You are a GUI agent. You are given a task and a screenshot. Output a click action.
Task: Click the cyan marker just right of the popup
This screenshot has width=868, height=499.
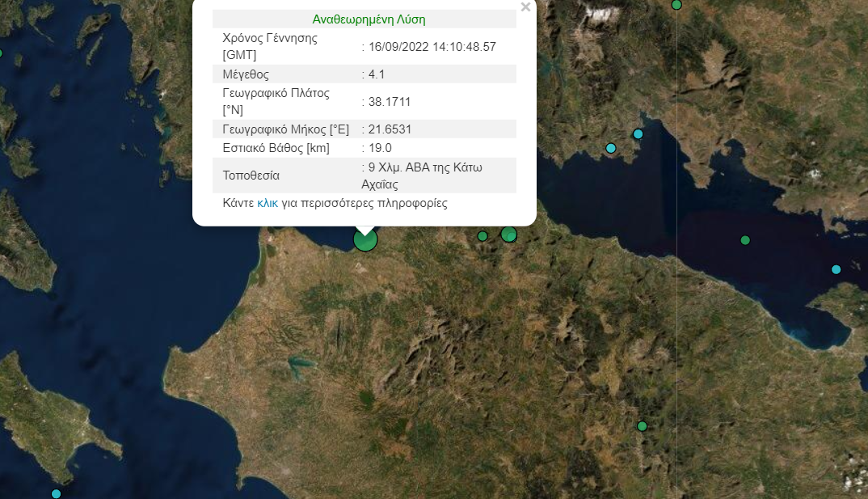611,148
